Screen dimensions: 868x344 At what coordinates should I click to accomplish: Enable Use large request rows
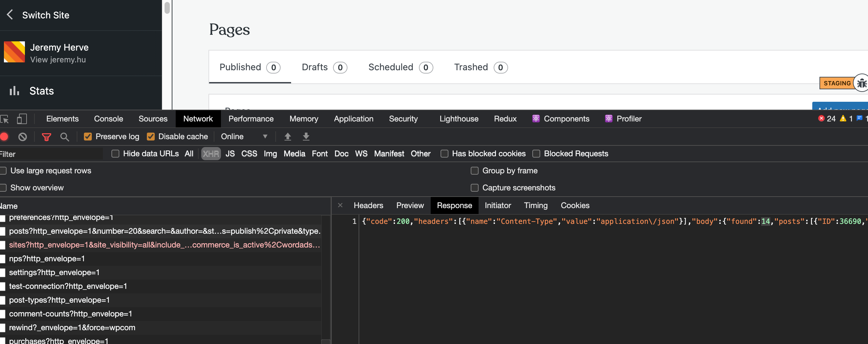coord(3,170)
